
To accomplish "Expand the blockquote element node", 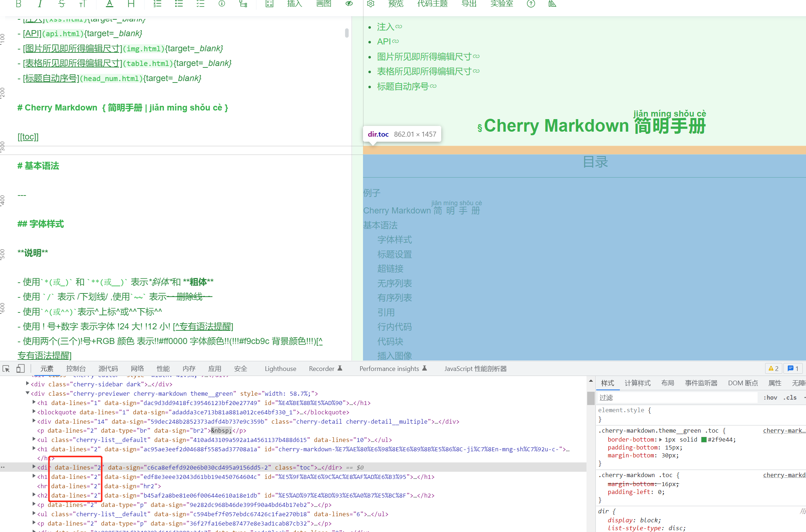I will click(33, 412).
